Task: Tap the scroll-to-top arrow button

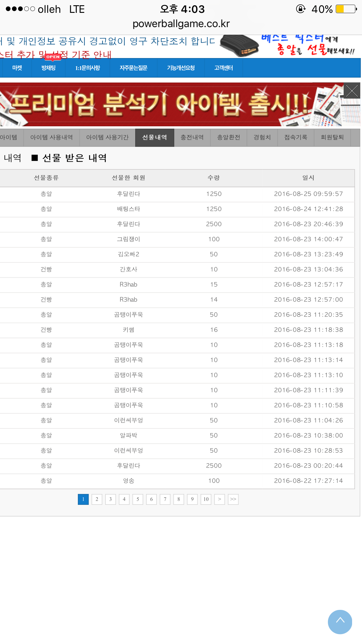Action: (x=340, y=622)
